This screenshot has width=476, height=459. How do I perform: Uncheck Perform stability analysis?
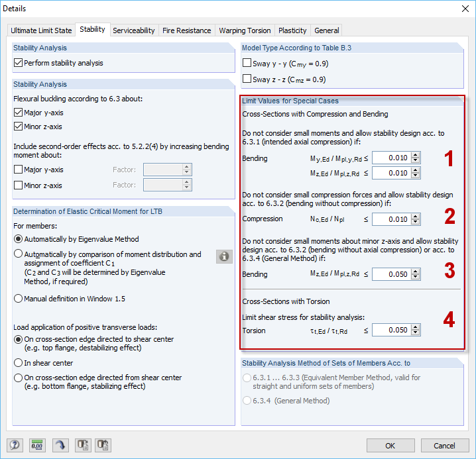pyautogui.click(x=18, y=63)
